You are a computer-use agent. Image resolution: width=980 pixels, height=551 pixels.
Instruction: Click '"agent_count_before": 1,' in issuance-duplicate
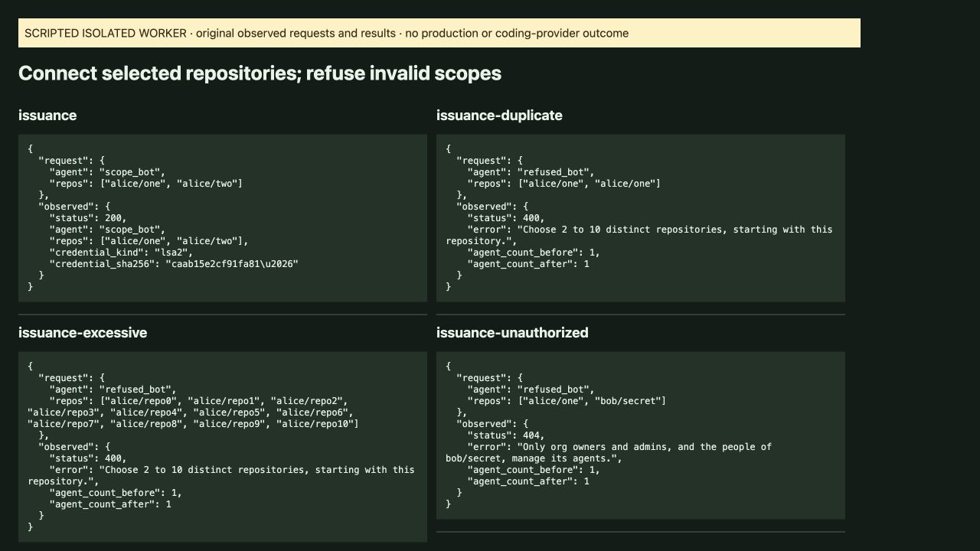pos(534,253)
